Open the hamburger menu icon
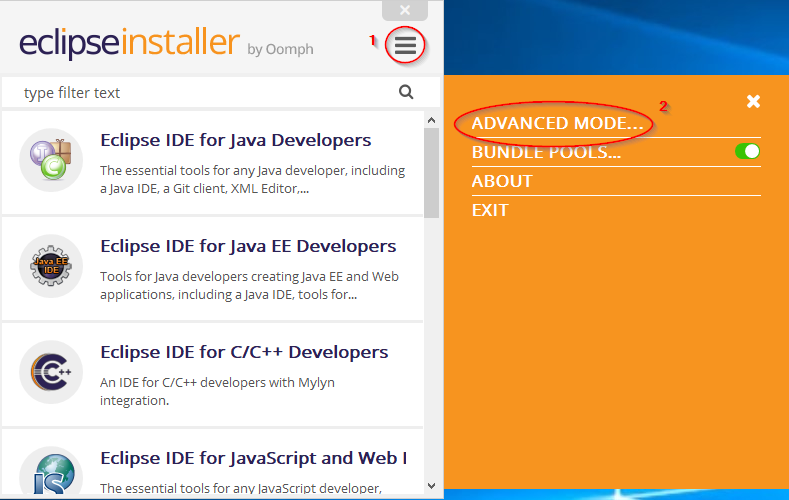This screenshot has height=500, width=789. [x=405, y=45]
